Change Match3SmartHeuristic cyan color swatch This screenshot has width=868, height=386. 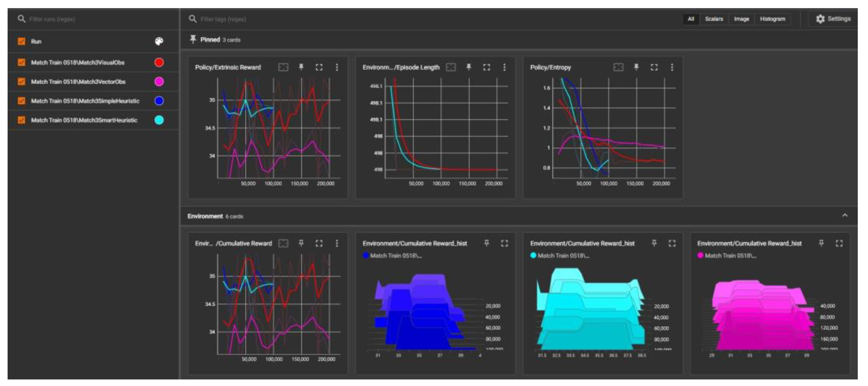[x=159, y=120]
